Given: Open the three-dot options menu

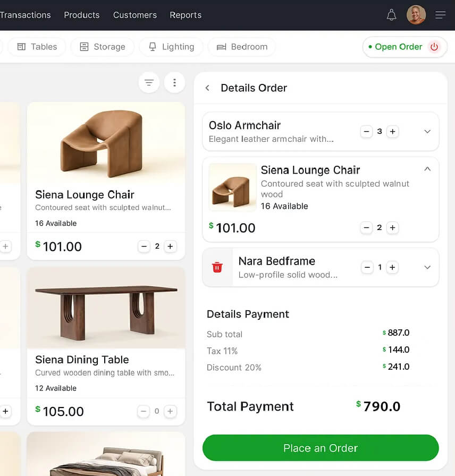Looking at the screenshot, I should pyautogui.click(x=174, y=82).
